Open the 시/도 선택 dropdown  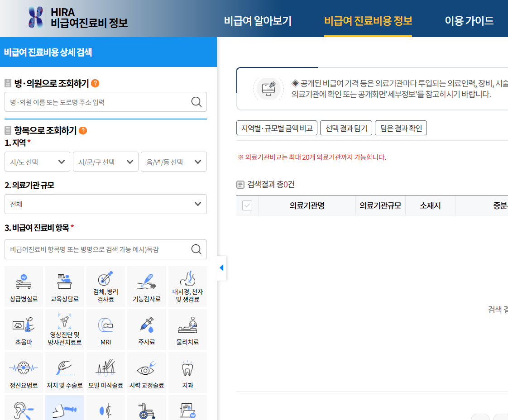point(37,162)
